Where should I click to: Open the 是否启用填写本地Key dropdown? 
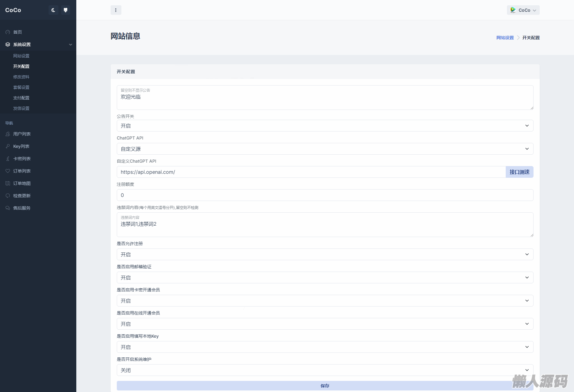click(325, 347)
